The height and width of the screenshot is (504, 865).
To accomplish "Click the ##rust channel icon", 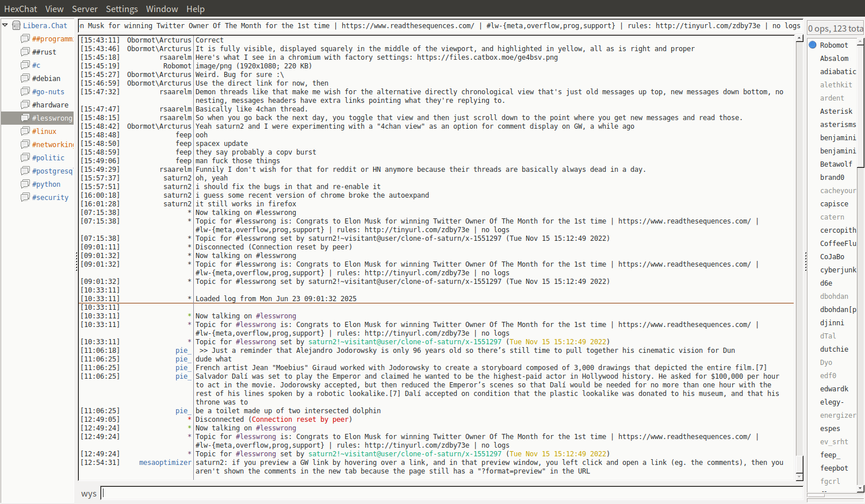I will pyautogui.click(x=25, y=52).
